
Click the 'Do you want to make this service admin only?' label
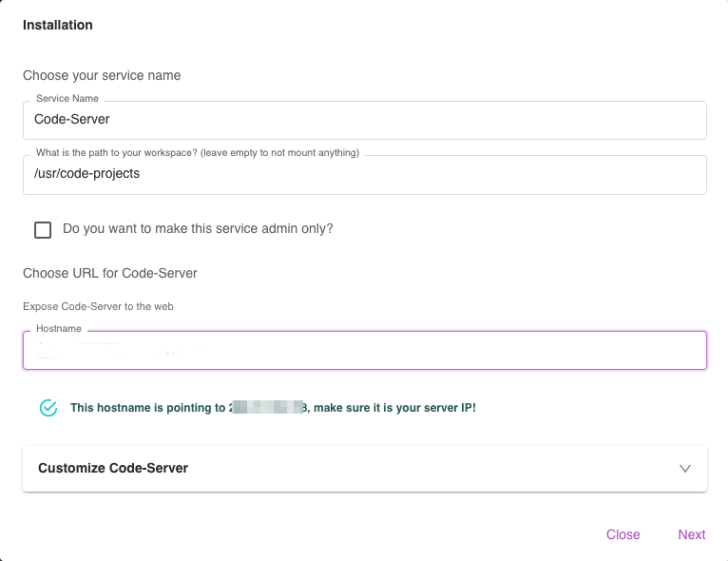[198, 229]
